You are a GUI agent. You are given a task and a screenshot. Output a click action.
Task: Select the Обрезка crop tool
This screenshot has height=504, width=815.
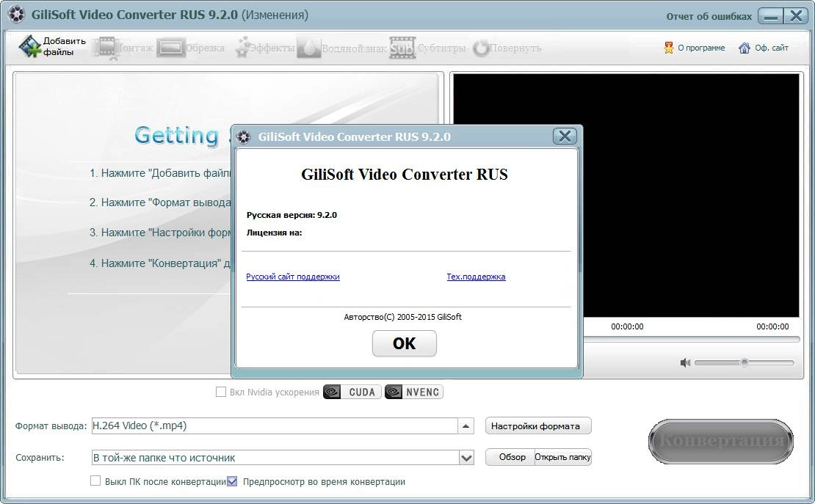coord(191,48)
